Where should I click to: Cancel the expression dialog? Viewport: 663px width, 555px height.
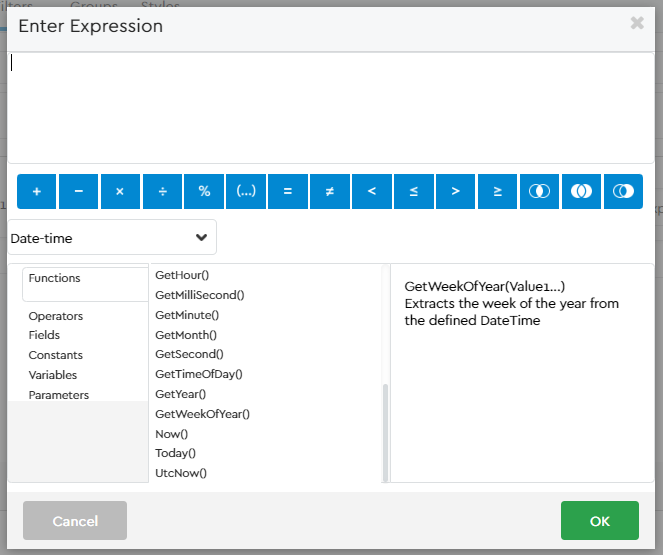[75, 521]
